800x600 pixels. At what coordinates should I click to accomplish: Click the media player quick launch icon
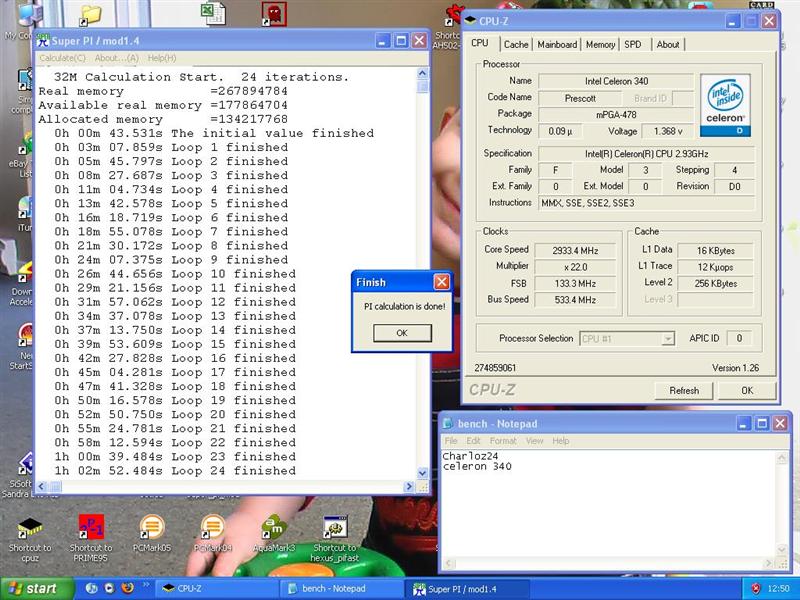(110, 588)
